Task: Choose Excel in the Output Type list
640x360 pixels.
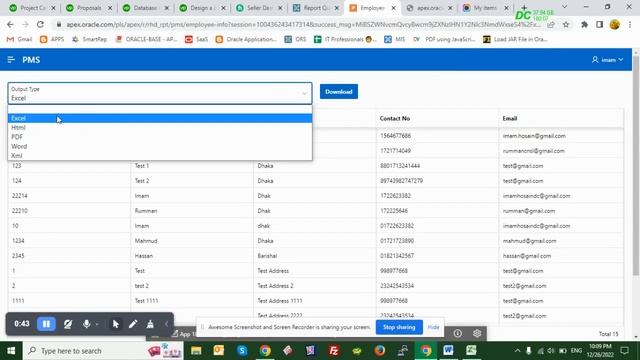Action: (x=160, y=118)
